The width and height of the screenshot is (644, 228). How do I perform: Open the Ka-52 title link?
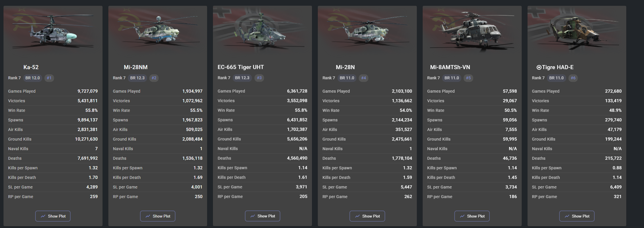pyautogui.click(x=31, y=67)
